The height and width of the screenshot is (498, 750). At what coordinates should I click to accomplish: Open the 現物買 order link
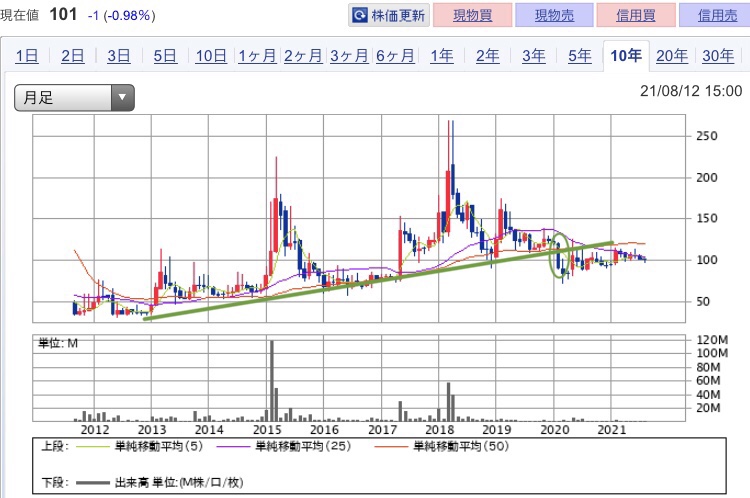[473, 15]
